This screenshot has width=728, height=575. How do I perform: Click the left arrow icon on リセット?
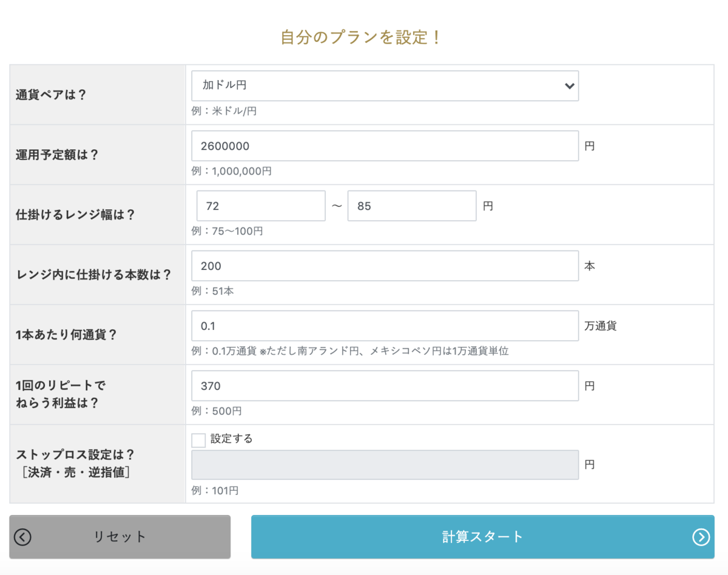click(x=22, y=537)
